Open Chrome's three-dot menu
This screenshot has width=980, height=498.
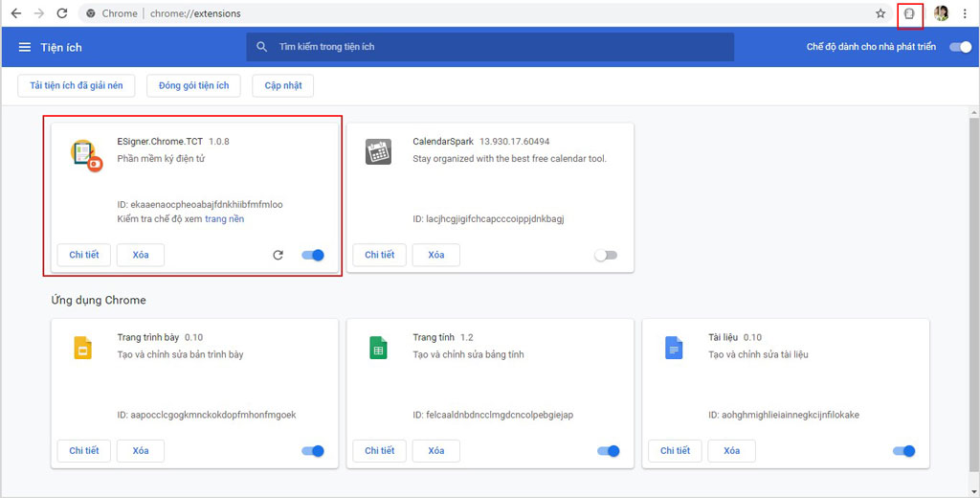[965, 13]
